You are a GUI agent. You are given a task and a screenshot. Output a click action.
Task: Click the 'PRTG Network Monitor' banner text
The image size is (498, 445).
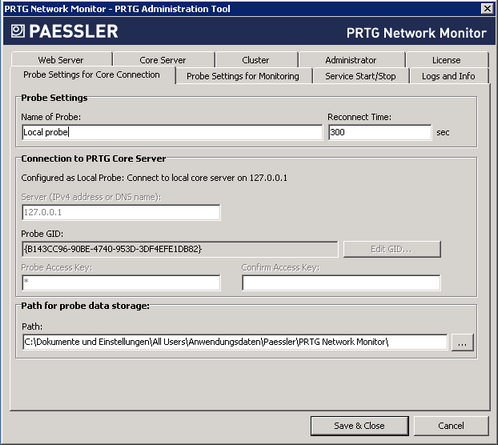tap(416, 33)
